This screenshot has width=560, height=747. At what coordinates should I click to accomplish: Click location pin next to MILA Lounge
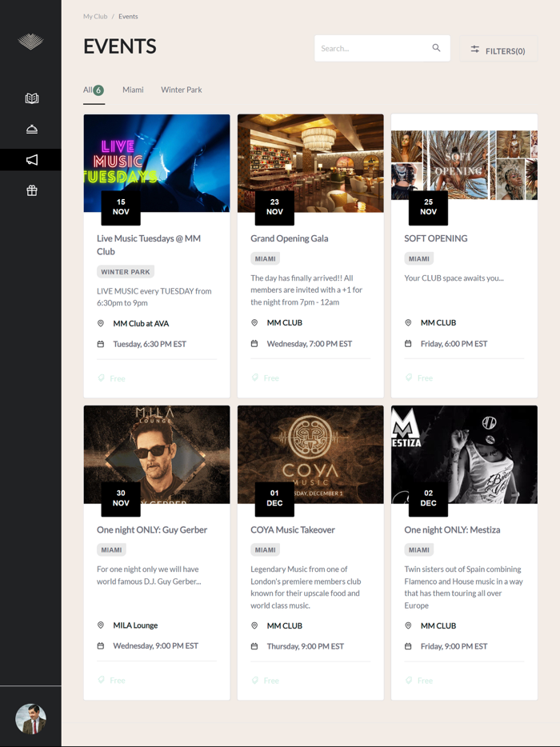101,625
